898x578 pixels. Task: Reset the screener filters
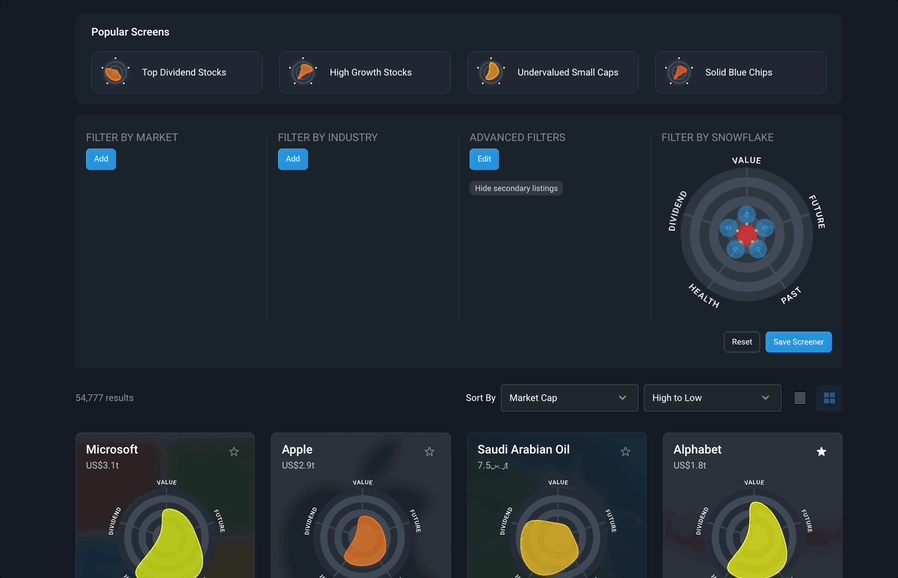pos(742,342)
